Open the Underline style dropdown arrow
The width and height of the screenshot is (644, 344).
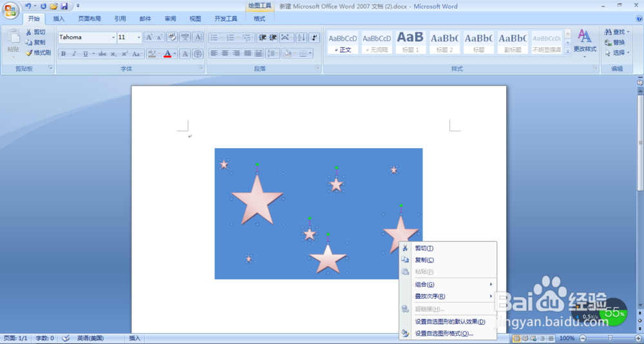pyautogui.click(x=93, y=54)
